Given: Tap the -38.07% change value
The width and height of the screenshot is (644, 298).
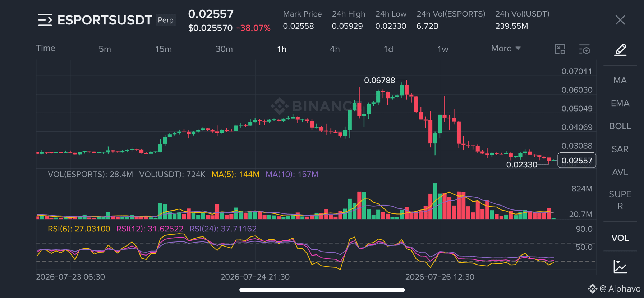Looking at the screenshot, I should click(x=253, y=28).
